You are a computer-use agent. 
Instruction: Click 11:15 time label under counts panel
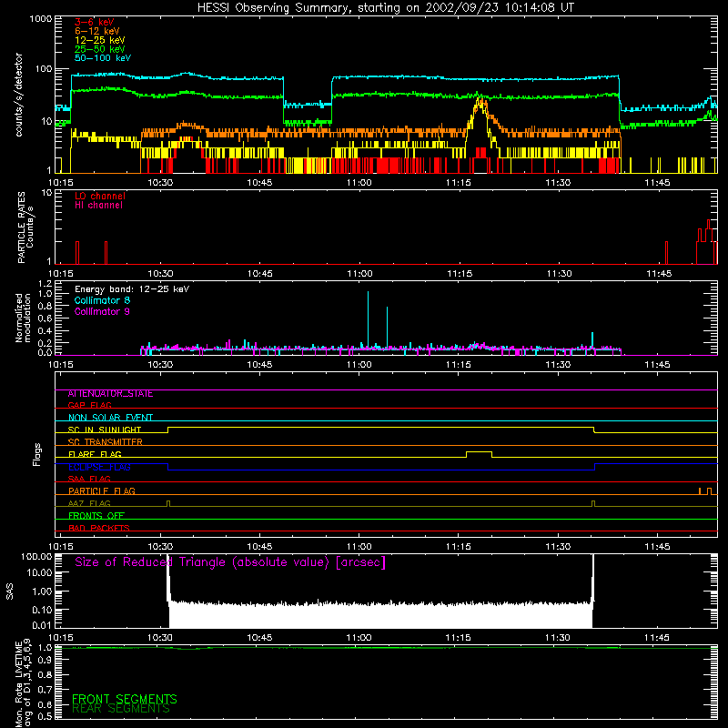click(x=459, y=183)
